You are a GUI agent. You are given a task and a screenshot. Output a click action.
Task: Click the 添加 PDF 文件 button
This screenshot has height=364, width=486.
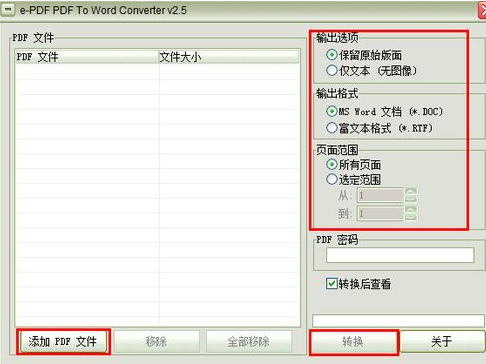click(63, 341)
